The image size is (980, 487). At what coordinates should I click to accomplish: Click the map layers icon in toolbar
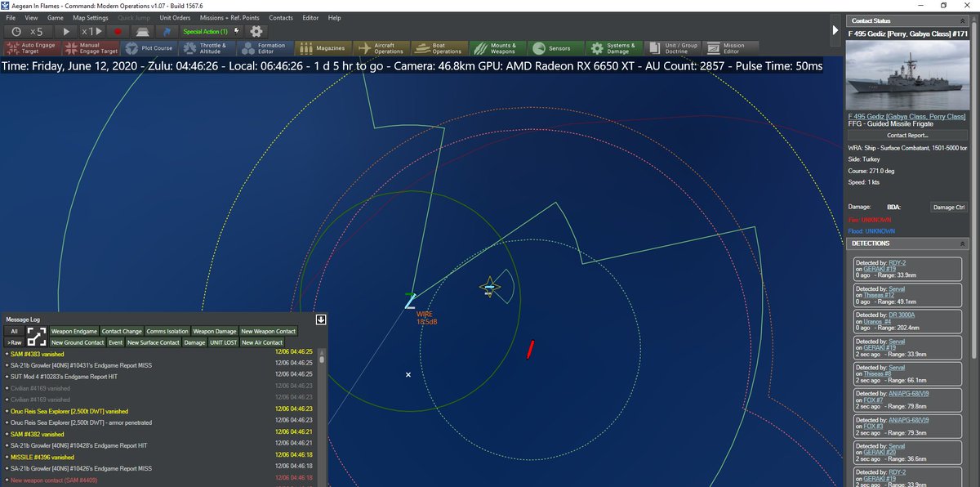[142, 31]
